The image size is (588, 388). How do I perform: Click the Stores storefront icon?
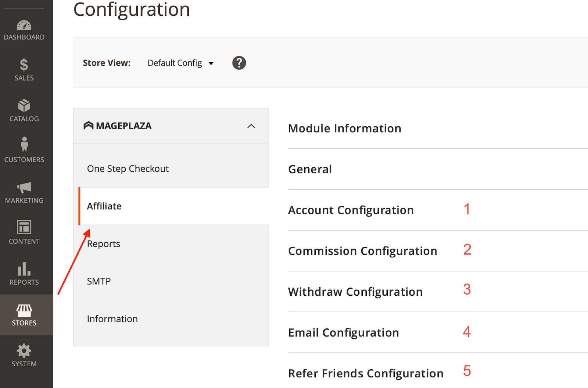(24, 310)
